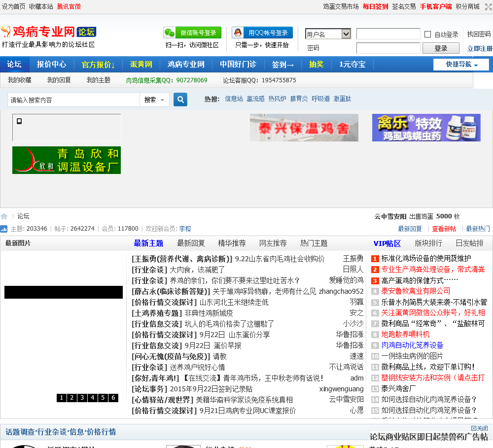The width and height of the screenshot is (493, 448).
Task: Open the 泰兴保温鸡舍 banner ad
Action: click(304, 128)
